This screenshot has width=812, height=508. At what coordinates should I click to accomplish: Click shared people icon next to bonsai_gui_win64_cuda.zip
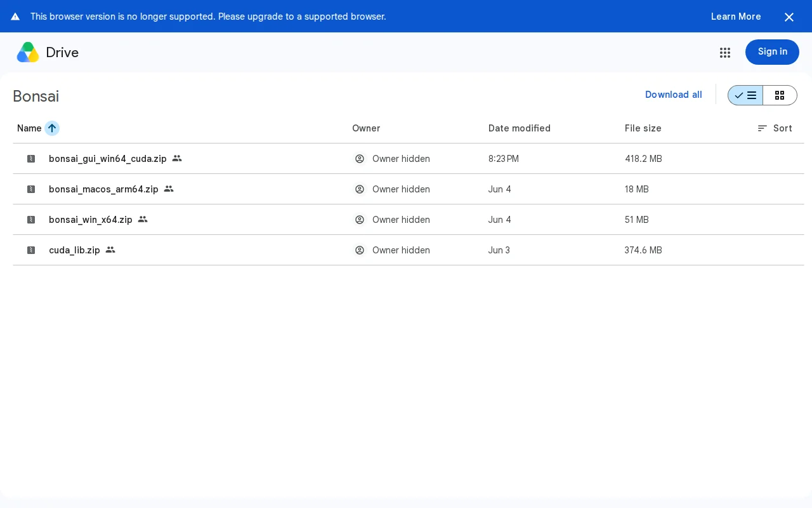click(x=177, y=158)
